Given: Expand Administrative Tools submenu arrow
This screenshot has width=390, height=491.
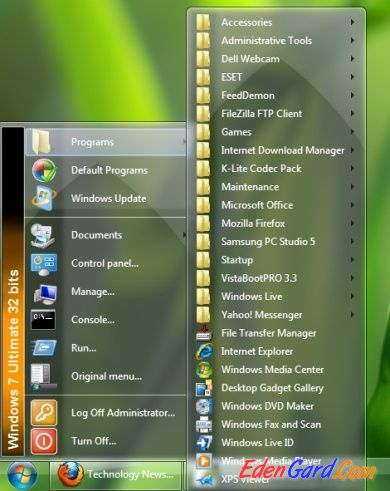Looking at the screenshot, I should point(352,40).
